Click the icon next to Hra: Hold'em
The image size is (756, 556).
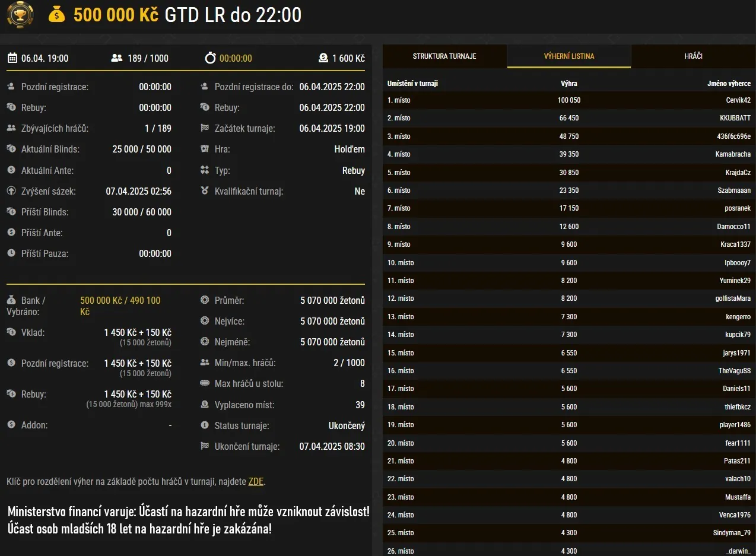206,149
